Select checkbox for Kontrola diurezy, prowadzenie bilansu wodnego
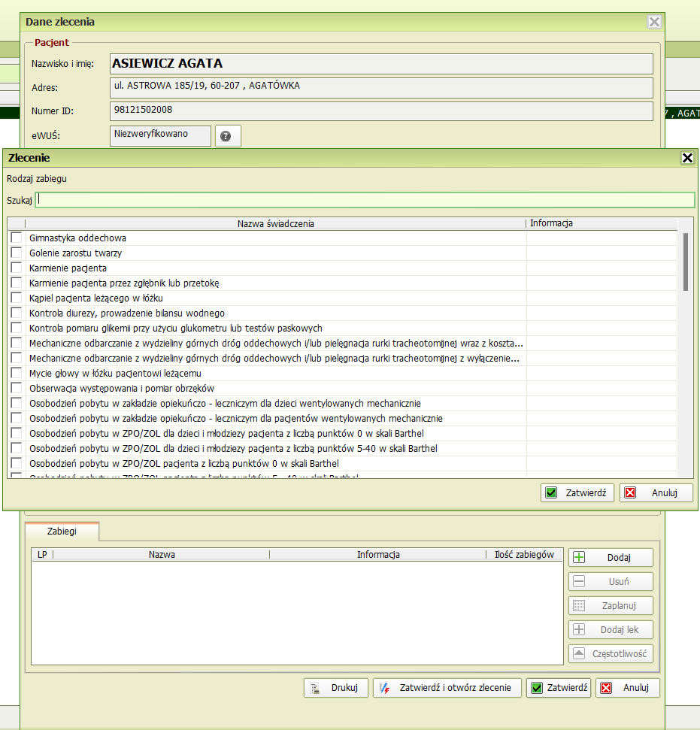700x730 pixels. pyautogui.click(x=17, y=314)
